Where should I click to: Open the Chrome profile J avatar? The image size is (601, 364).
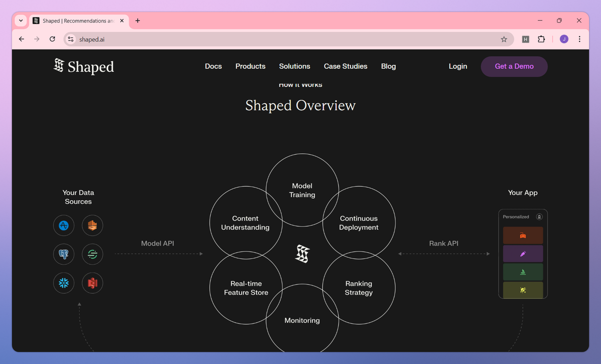point(564,39)
